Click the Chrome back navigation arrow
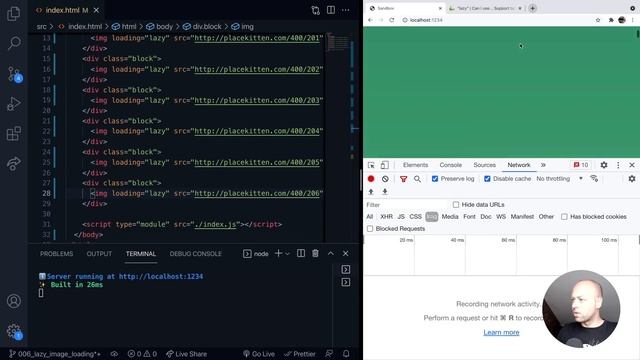The image size is (640, 360). (x=370, y=20)
